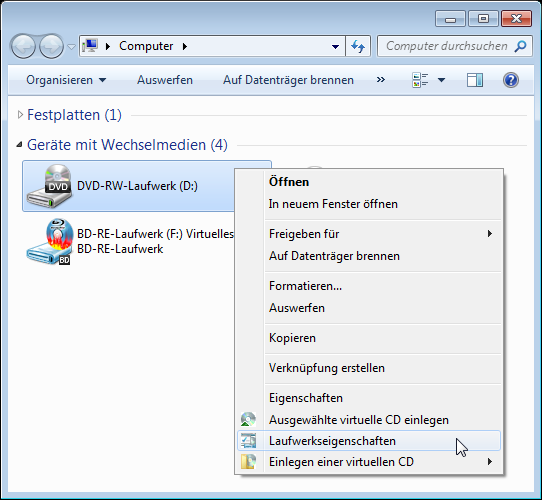Toggle the preview pane icon
The width and height of the screenshot is (542, 500).
475,80
